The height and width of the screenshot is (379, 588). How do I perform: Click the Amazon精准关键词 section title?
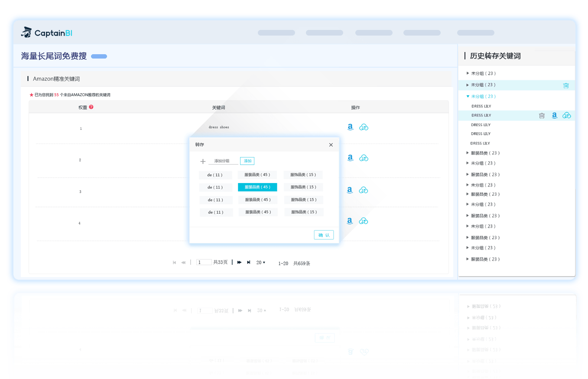pos(56,79)
